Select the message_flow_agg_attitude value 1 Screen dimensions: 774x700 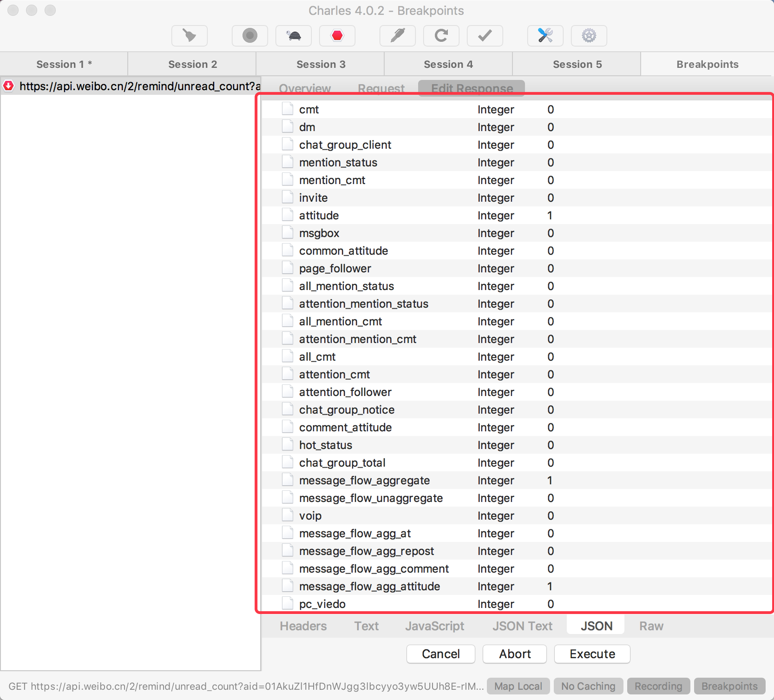coord(550,586)
